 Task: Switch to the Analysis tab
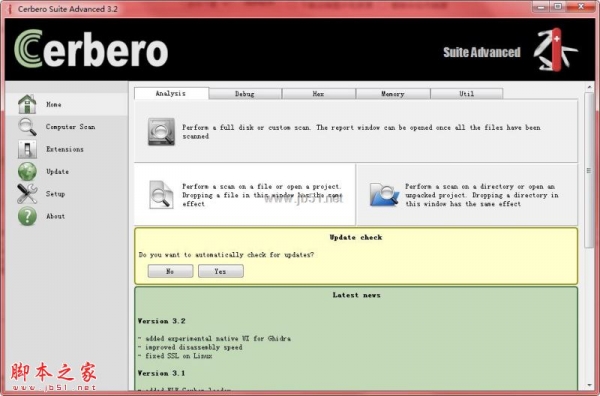(x=171, y=93)
